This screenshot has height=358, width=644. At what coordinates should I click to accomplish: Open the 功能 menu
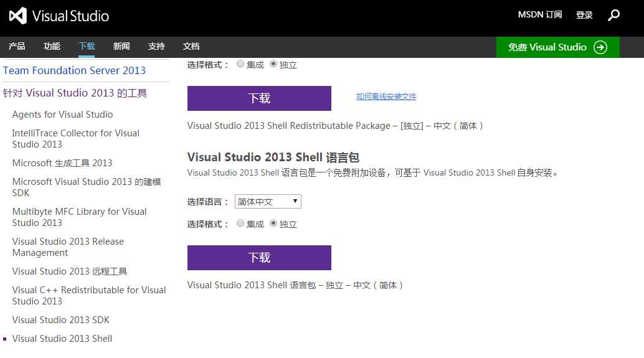pos(52,47)
